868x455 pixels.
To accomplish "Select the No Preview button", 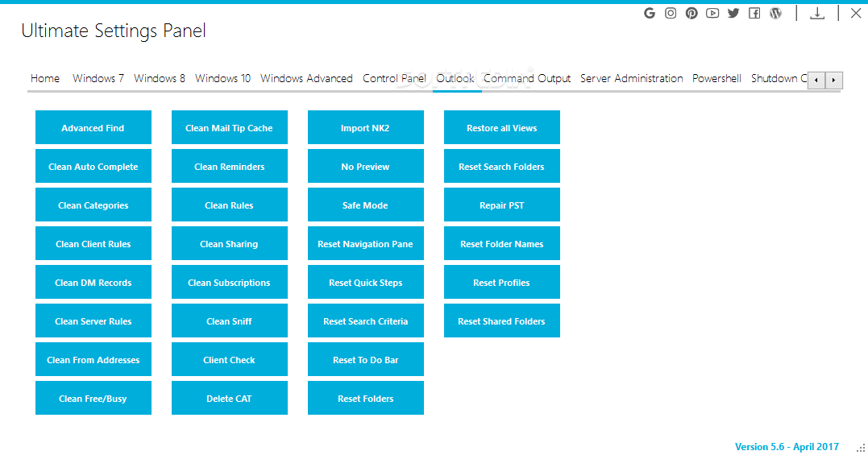I will click(x=365, y=166).
